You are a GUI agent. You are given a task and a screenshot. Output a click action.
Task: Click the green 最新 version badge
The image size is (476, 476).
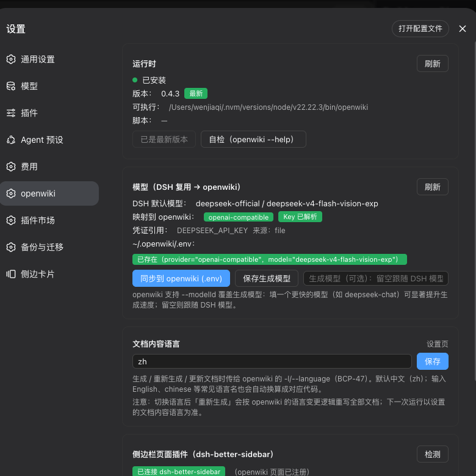pos(196,93)
